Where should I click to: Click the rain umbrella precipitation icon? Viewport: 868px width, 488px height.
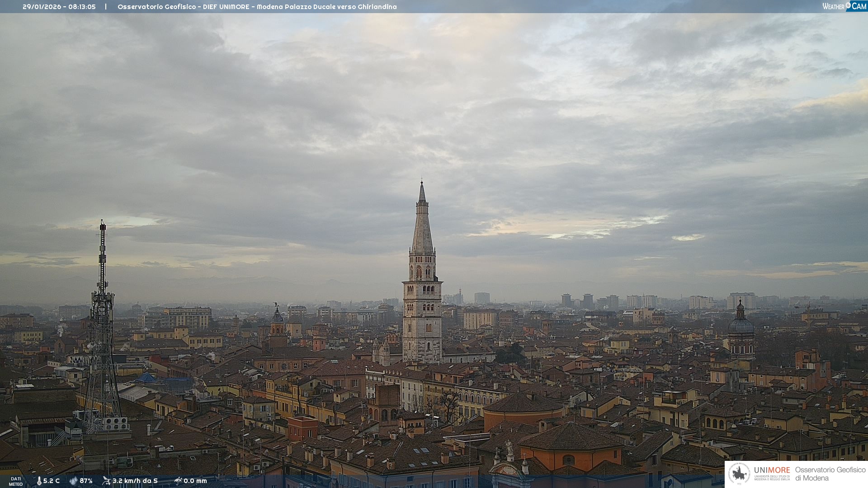click(178, 481)
